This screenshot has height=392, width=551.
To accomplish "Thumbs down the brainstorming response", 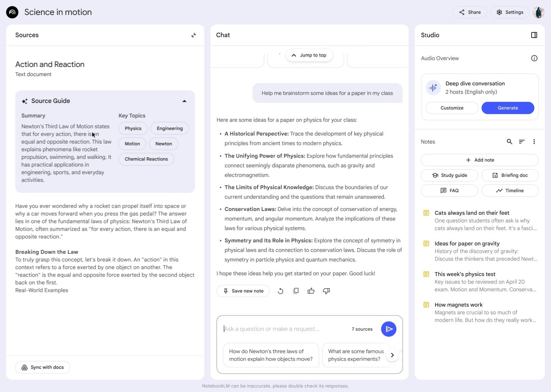I will click(326, 291).
